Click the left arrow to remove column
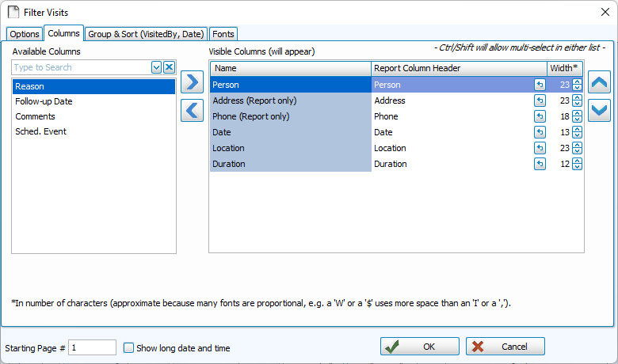618x364 pixels. [x=192, y=110]
